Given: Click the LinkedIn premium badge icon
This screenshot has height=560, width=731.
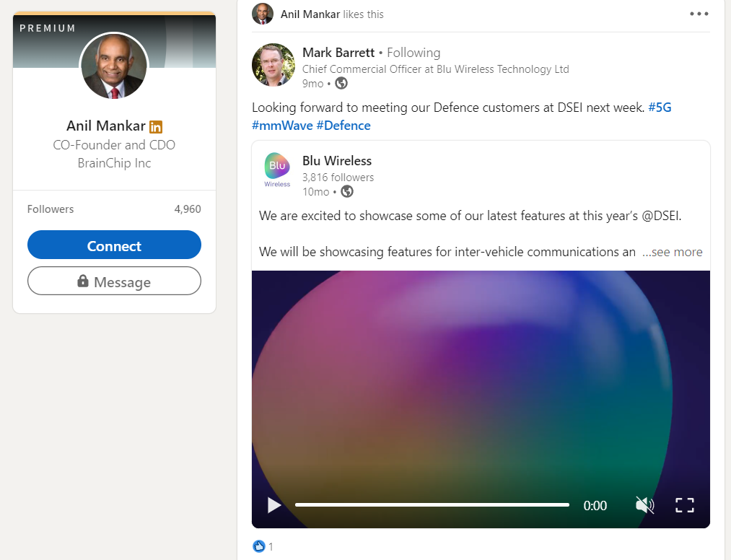Looking at the screenshot, I should [156, 127].
